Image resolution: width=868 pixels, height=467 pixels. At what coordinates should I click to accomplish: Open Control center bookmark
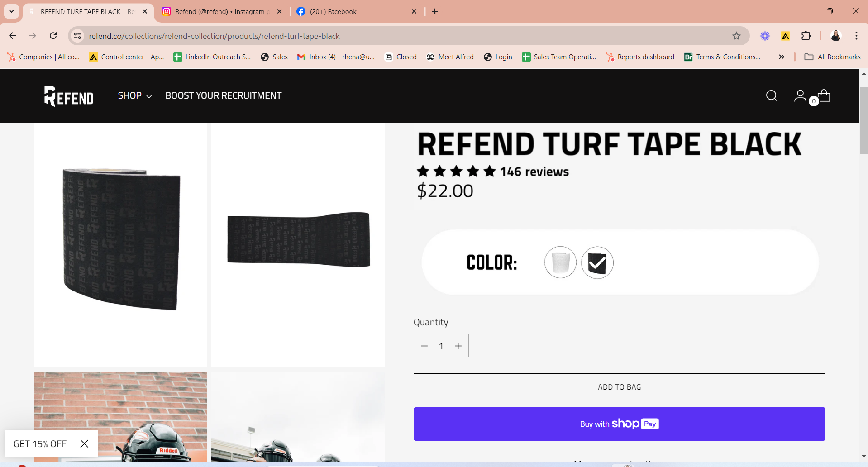tap(127, 57)
